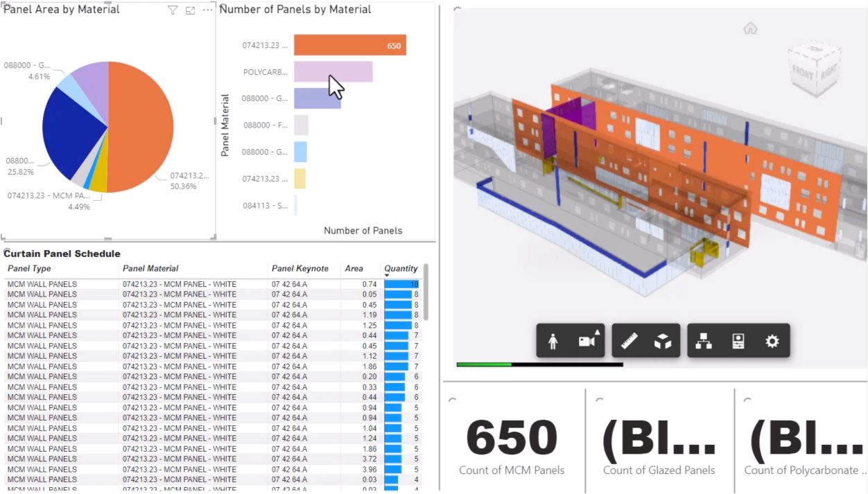Click the orange pie slice
Screen dimensions: 868x494
click(x=142, y=125)
